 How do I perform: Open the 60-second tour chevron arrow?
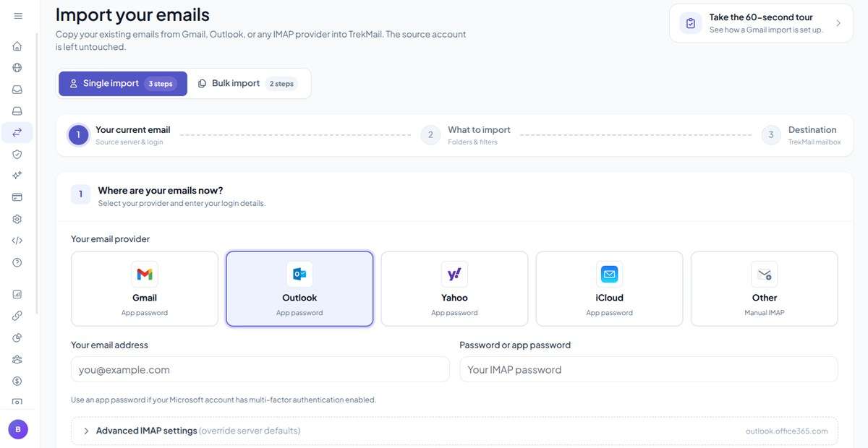coord(838,23)
